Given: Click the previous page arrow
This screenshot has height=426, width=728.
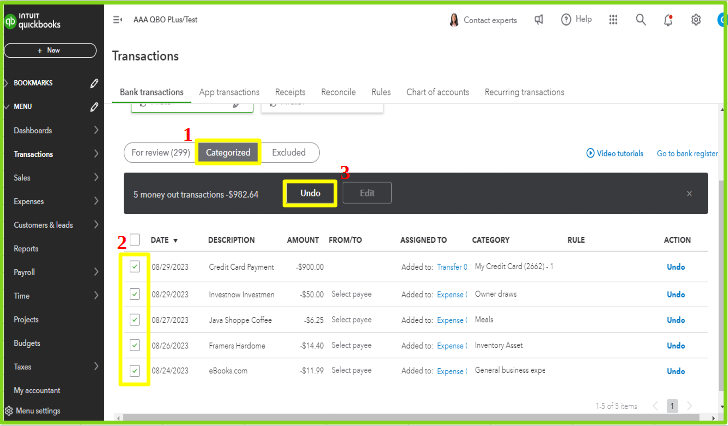Looking at the screenshot, I should tap(655, 406).
